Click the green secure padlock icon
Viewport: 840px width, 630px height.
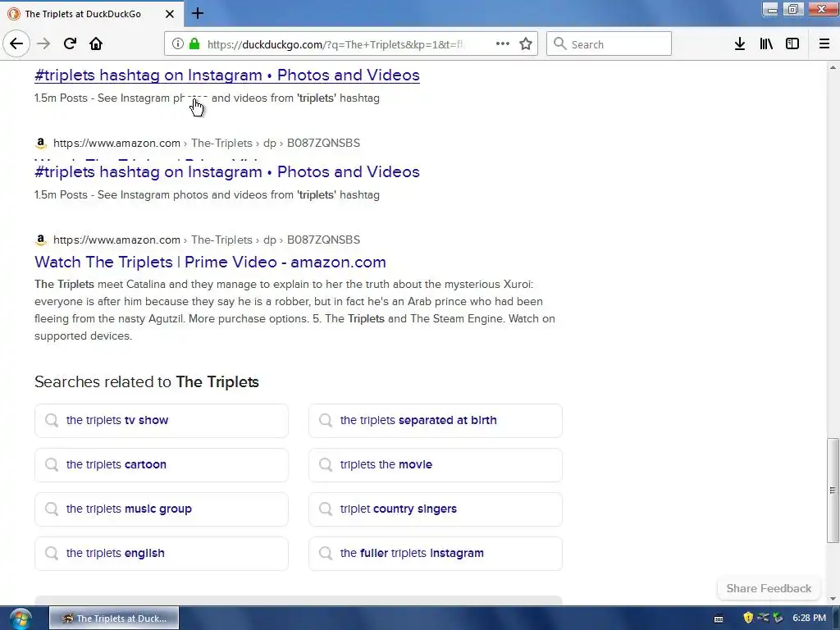click(x=194, y=44)
